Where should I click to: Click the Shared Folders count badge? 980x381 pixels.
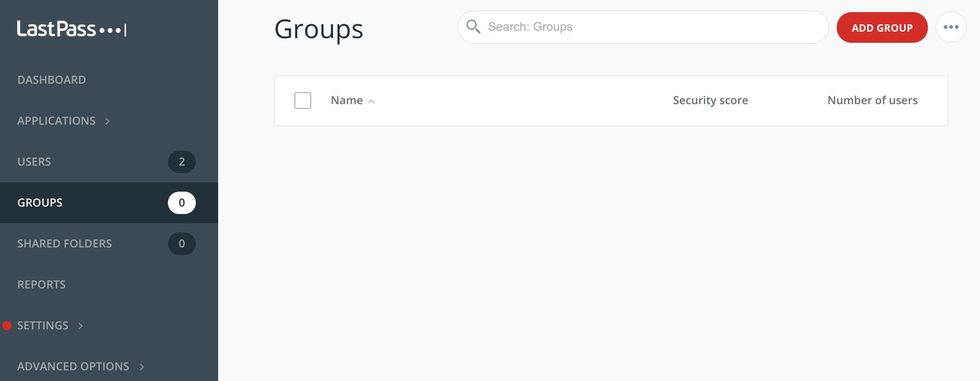coord(182,244)
